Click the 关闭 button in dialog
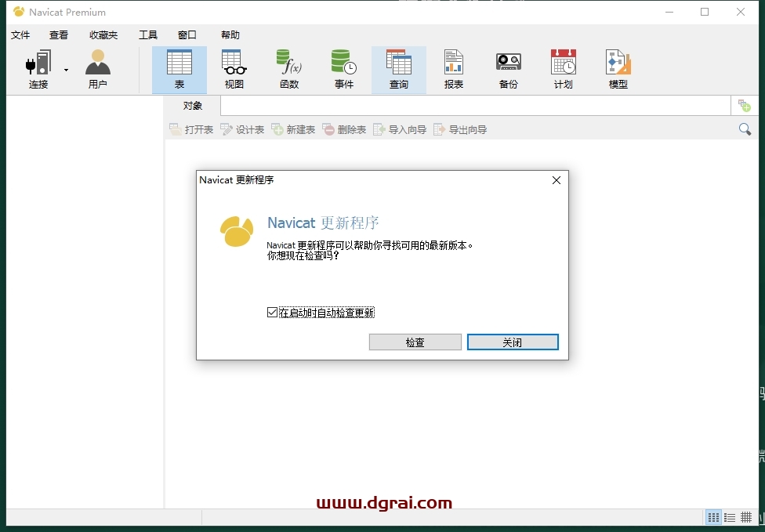The width and height of the screenshot is (765, 532). point(513,342)
